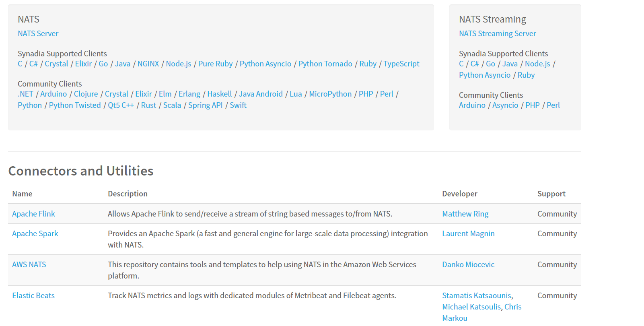Open Elixir in NATS Synadia Supported Clients
Viewport: 644px width, 326px height.
[83, 64]
